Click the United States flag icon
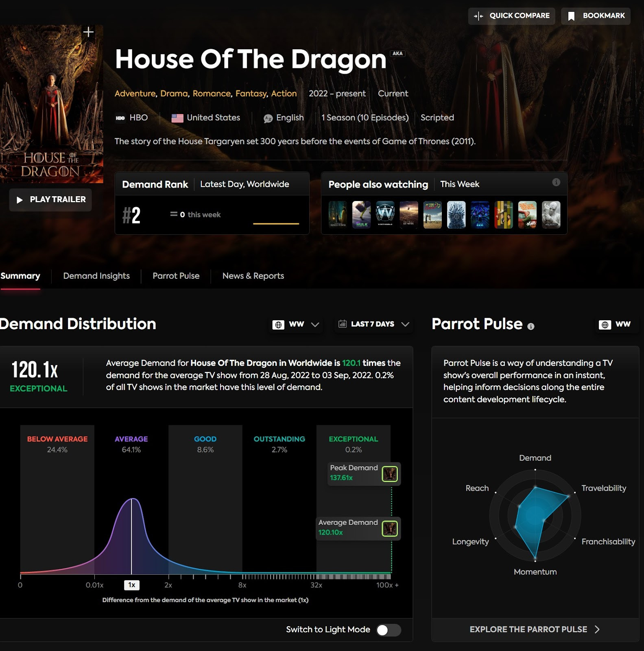This screenshot has width=644, height=651. pyautogui.click(x=177, y=118)
